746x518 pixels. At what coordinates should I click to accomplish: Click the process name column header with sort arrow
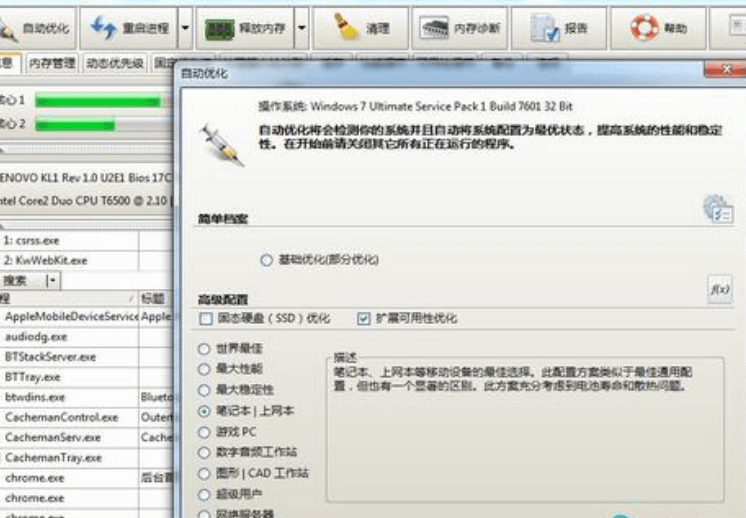(69, 299)
